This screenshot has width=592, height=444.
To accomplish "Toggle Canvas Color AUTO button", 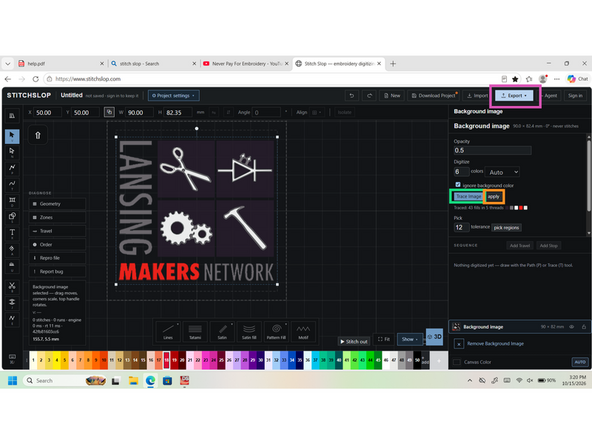I will point(580,362).
